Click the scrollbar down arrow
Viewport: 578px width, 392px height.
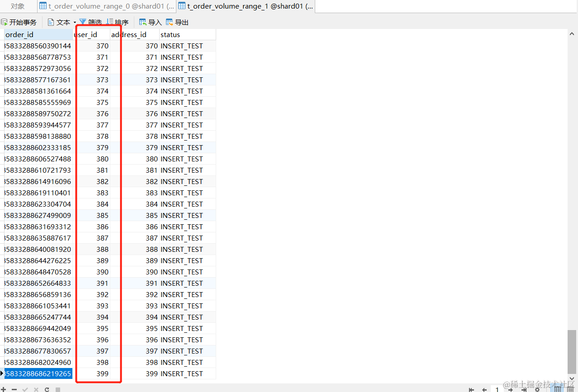coord(572,379)
